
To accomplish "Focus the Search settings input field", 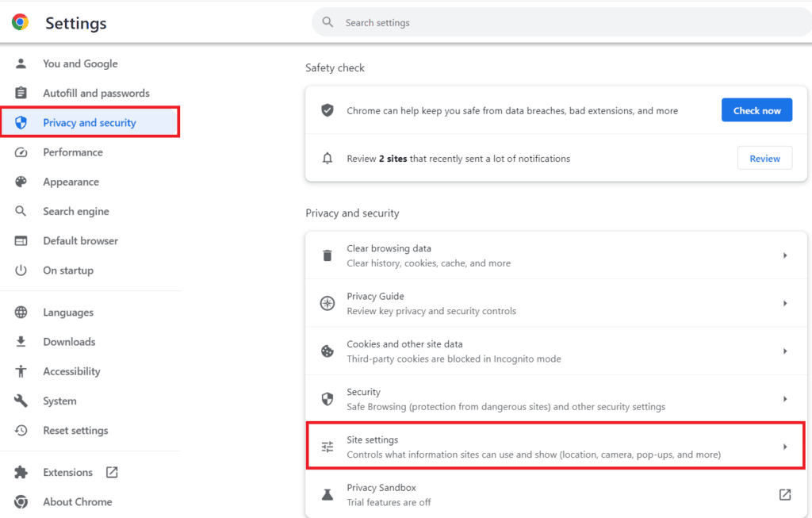I will tap(562, 22).
